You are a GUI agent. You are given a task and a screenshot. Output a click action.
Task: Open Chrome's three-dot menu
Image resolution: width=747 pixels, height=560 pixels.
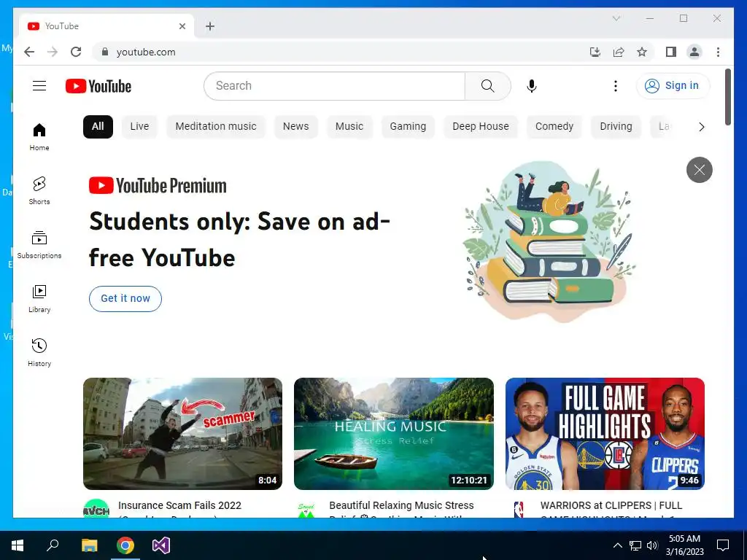point(718,52)
